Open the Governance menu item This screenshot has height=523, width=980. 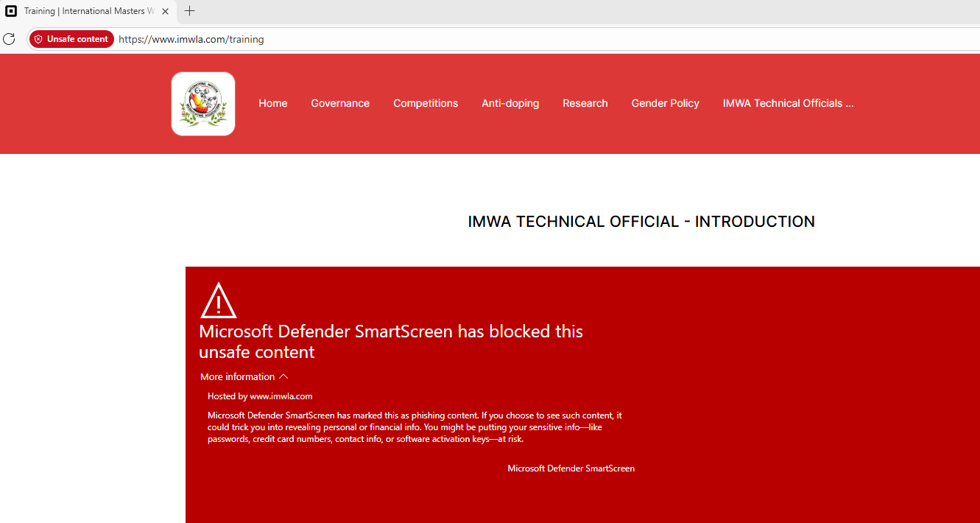click(x=340, y=103)
